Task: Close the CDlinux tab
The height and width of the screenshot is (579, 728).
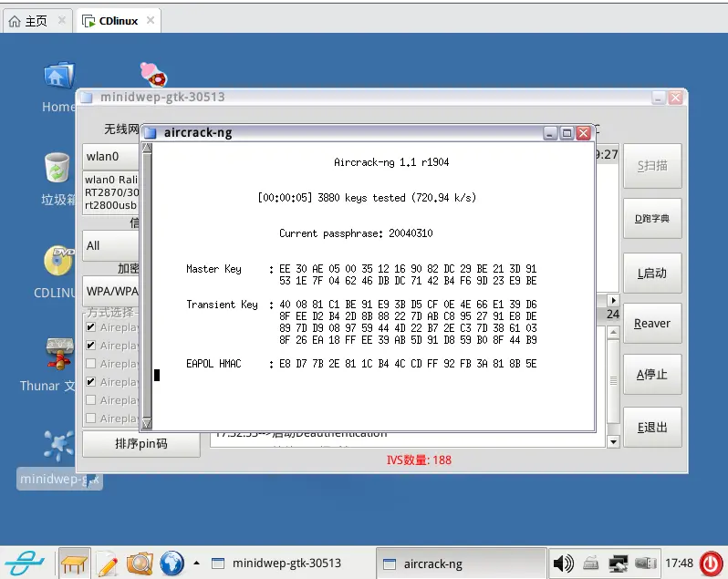Action: pyautogui.click(x=150, y=20)
